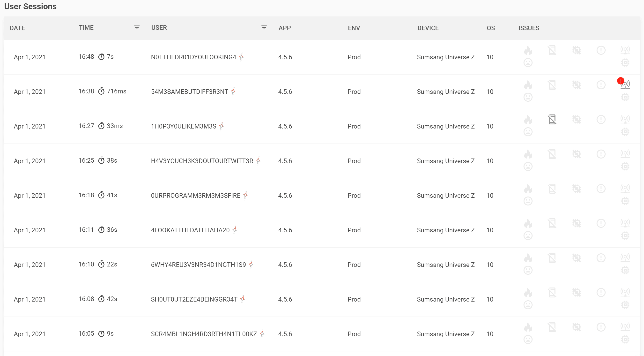Click the crossed-out phone icon in 16:27 row
The width and height of the screenshot is (644, 356).
point(552,119)
